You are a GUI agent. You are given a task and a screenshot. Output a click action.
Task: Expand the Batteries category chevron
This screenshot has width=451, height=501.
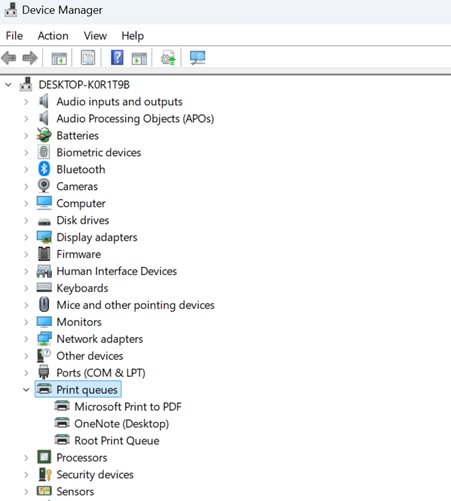pos(26,136)
